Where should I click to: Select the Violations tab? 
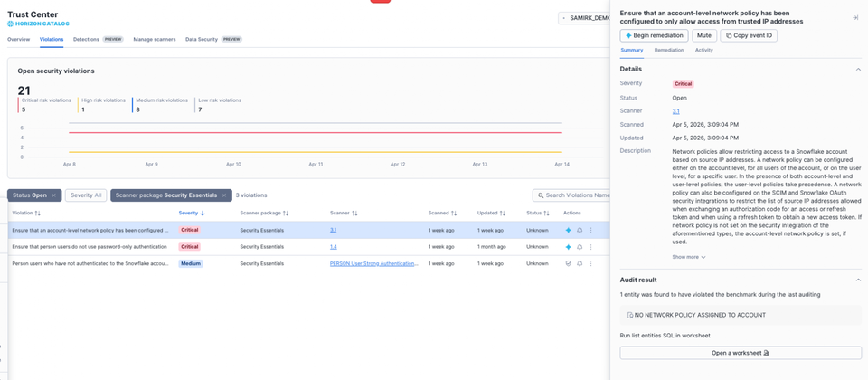click(x=52, y=39)
